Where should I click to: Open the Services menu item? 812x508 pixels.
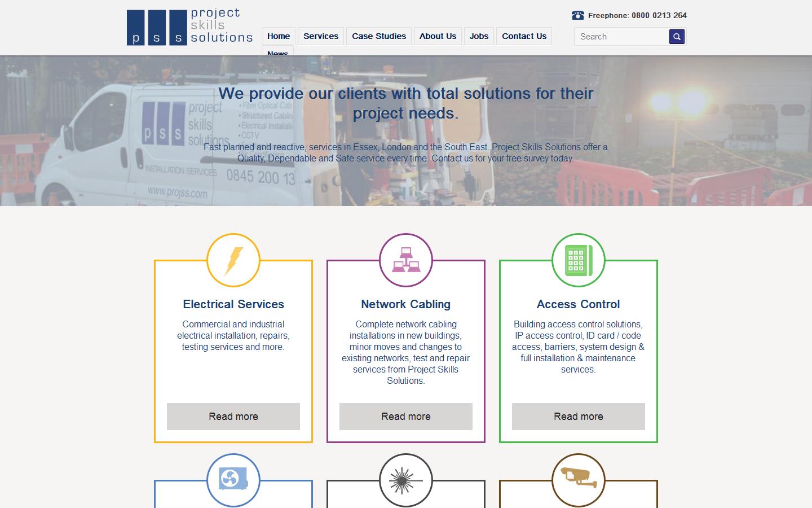[320, 36]
